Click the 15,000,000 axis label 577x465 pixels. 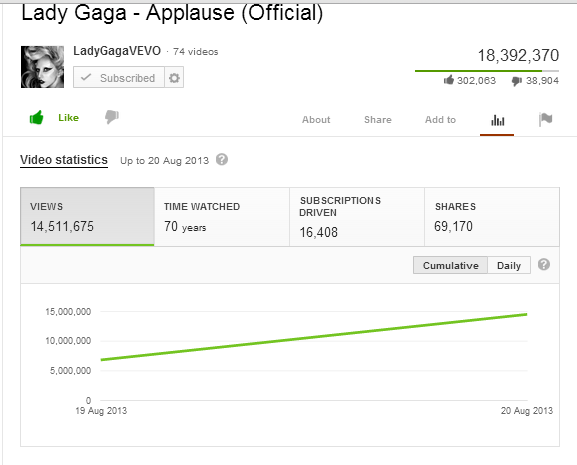point(68,312)
